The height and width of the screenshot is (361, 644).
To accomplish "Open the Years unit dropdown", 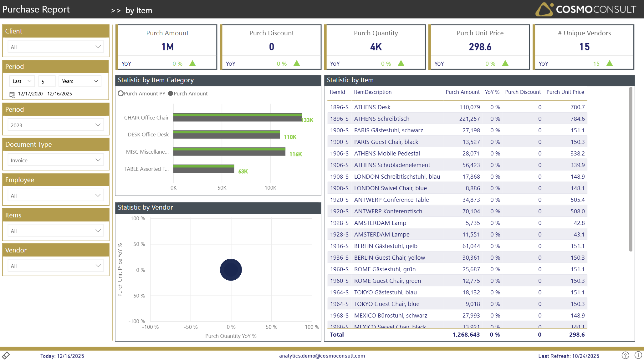I will [x=80, y=81].
